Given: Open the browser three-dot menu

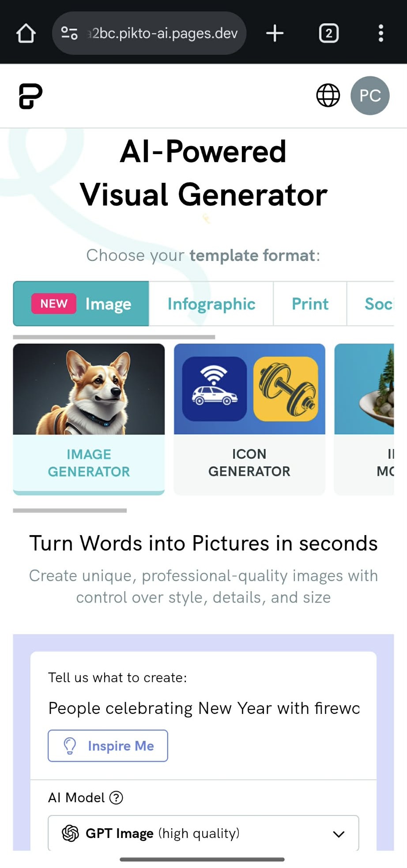Looking at the screenshot, I should [x=381, y=33].
